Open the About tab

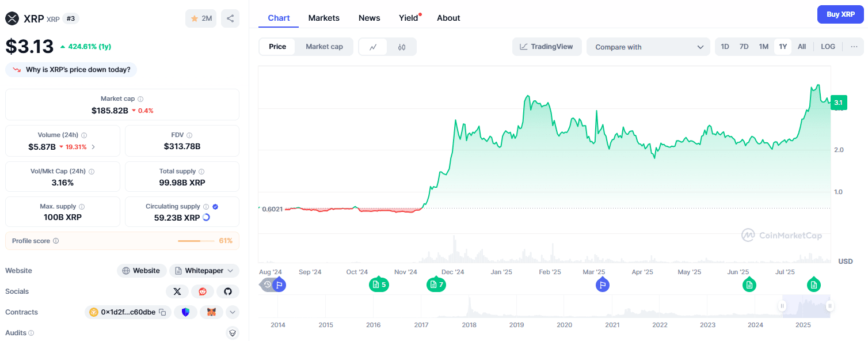(448, 18)
